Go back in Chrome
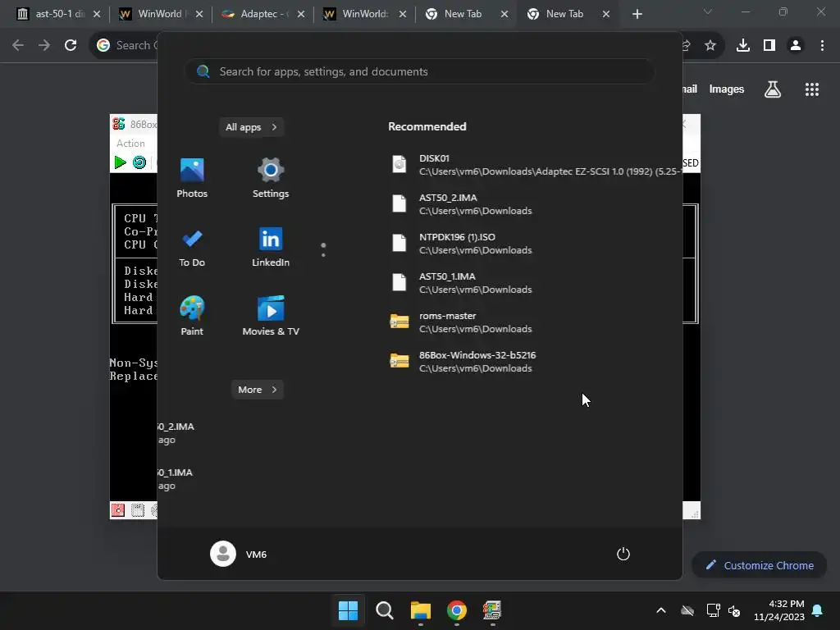This screenshot has height=630, width=840. [18, 45]
